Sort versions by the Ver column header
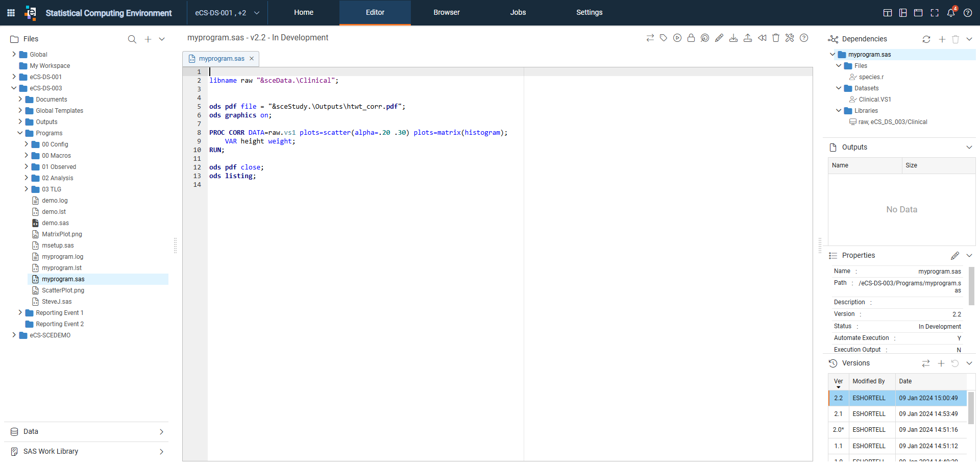The image size is (980, 465). pyautogui.click(x=838, y=382)
